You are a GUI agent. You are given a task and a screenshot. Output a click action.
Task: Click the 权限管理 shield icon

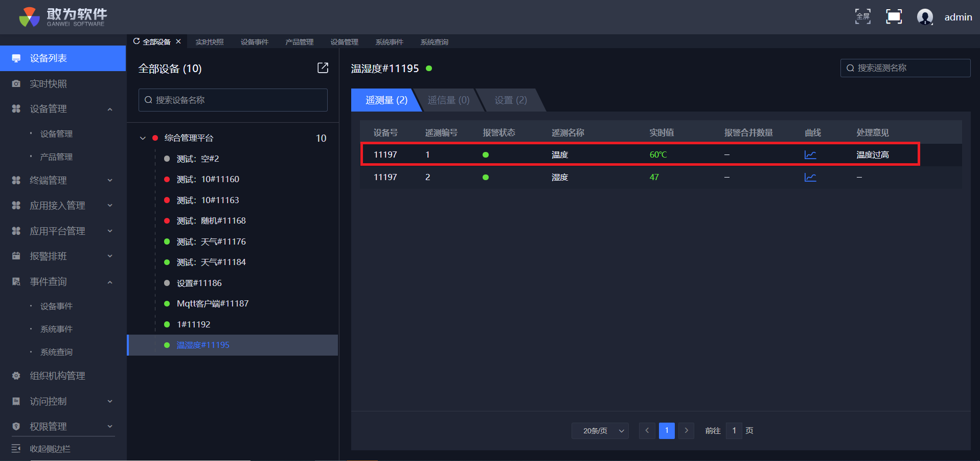(x=16, y=426)
